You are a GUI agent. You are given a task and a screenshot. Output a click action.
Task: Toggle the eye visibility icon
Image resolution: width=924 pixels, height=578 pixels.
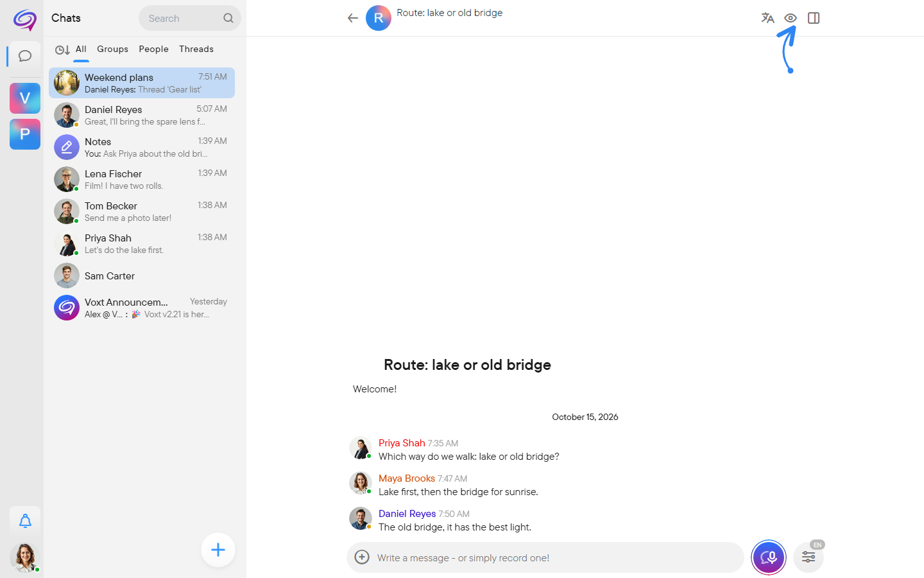[791, 18]
